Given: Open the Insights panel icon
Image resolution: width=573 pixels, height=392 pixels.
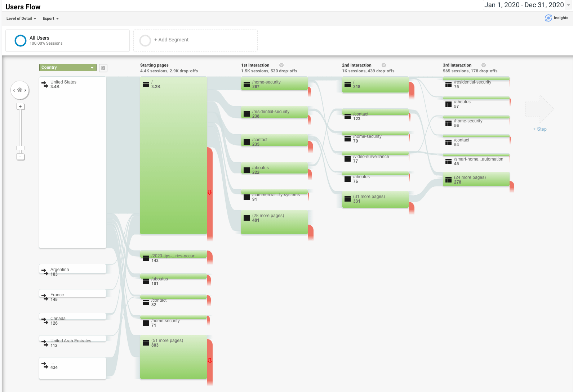Looking at the screenshot, I should [x=548, y=18].
